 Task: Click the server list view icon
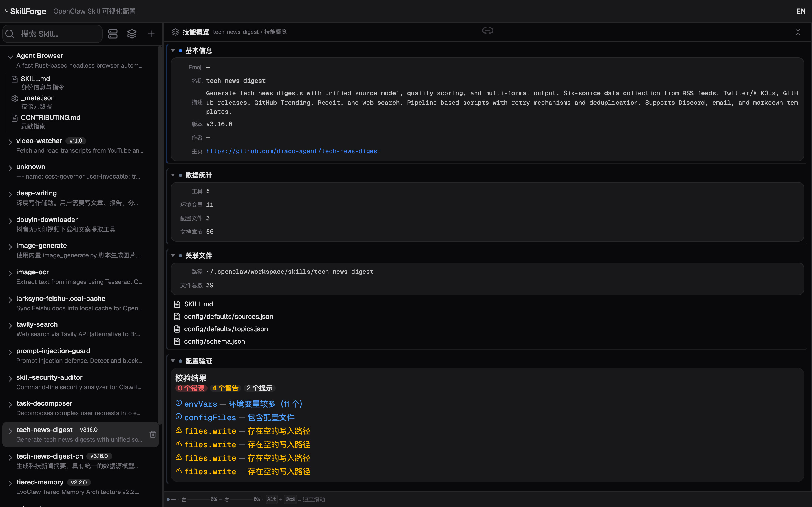113,34
